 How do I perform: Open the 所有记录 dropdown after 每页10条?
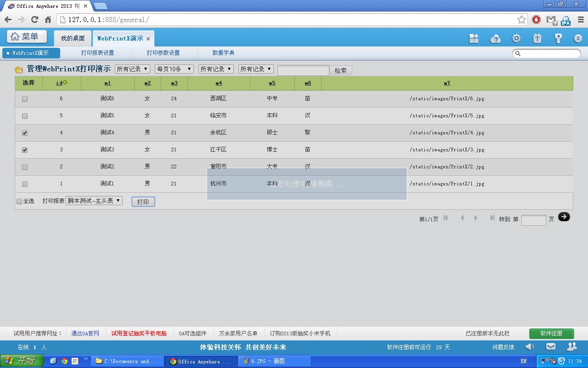(216, 69)
